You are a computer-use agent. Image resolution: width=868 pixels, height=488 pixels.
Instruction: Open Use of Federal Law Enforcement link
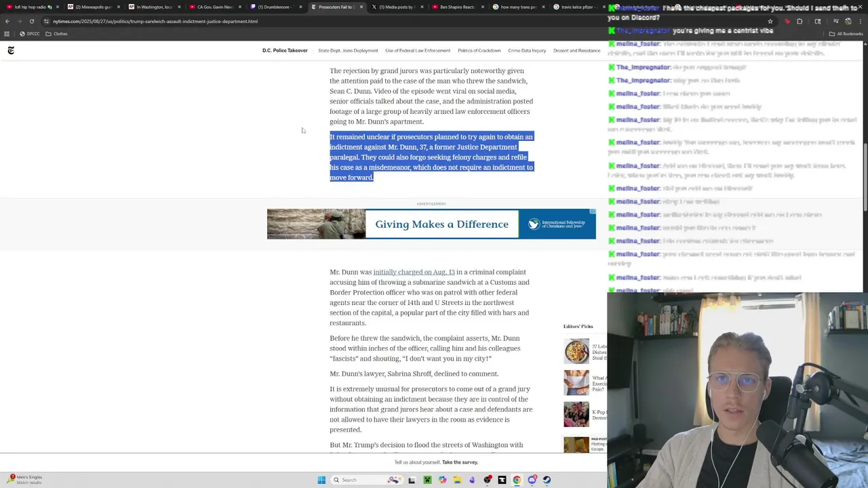(x=418, y=50)
